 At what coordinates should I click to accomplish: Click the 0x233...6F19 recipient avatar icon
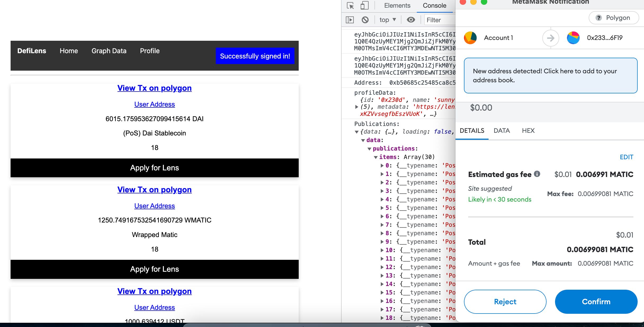(x=573, y=38)
